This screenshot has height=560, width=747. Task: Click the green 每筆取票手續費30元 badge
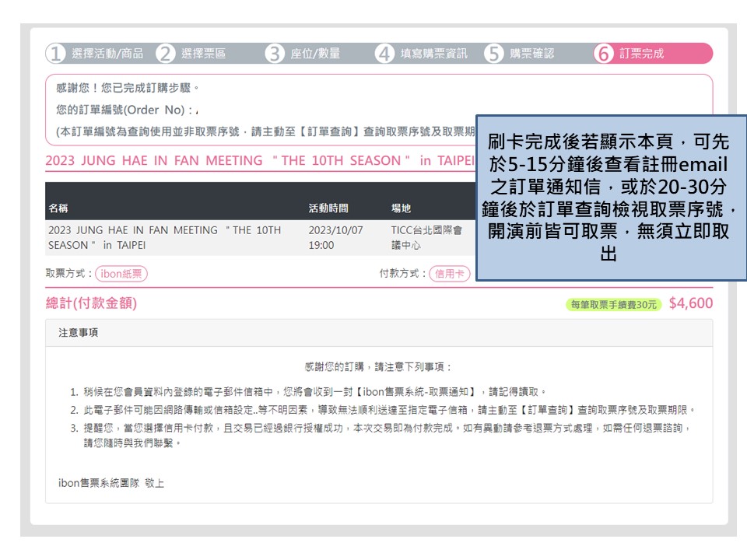coord(614,304)
